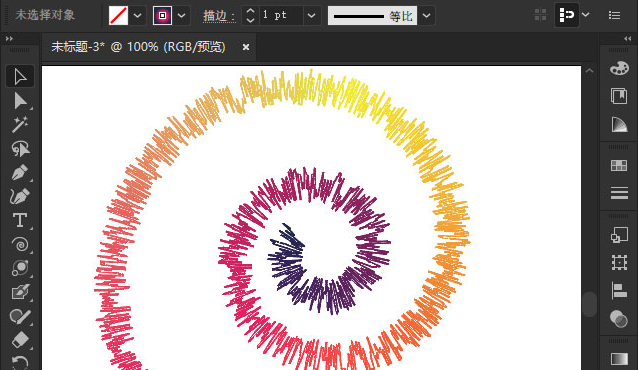This screenshot has height=370, width=638.
Task: Expand the stroke profile 等比 dropdown
Action: coord(426,15)
